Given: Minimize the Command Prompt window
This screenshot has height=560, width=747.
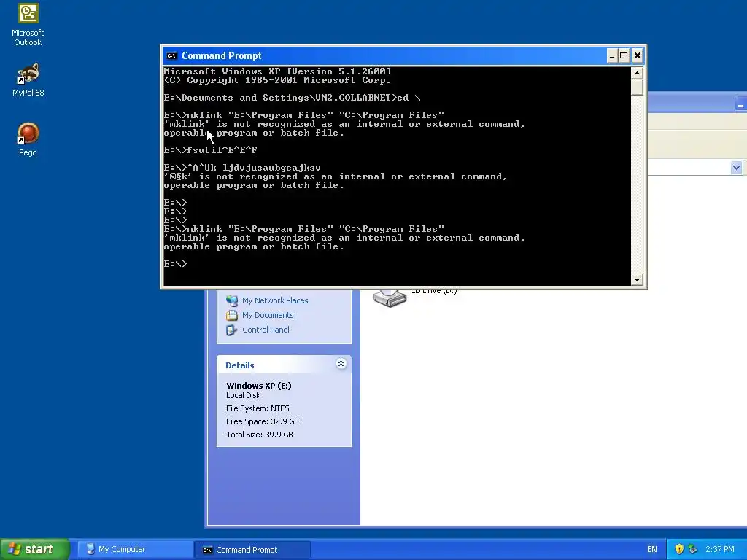Looking at the screenshot, I should [612, 55].
